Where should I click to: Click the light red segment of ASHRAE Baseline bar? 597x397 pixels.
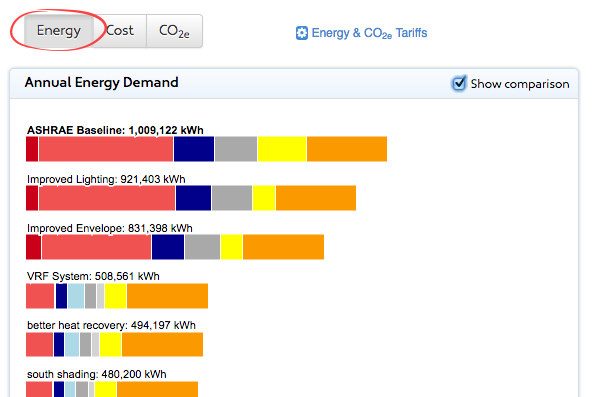point(106,149)
